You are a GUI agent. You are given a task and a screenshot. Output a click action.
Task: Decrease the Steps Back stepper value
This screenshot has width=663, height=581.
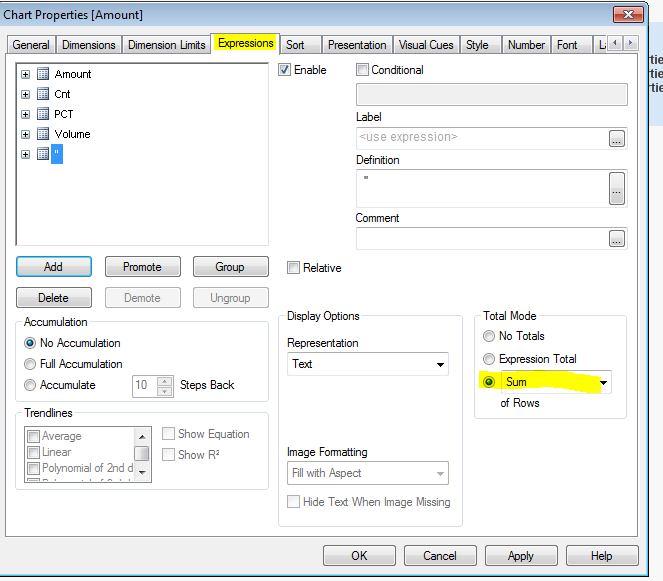click(x=164, y=392)
